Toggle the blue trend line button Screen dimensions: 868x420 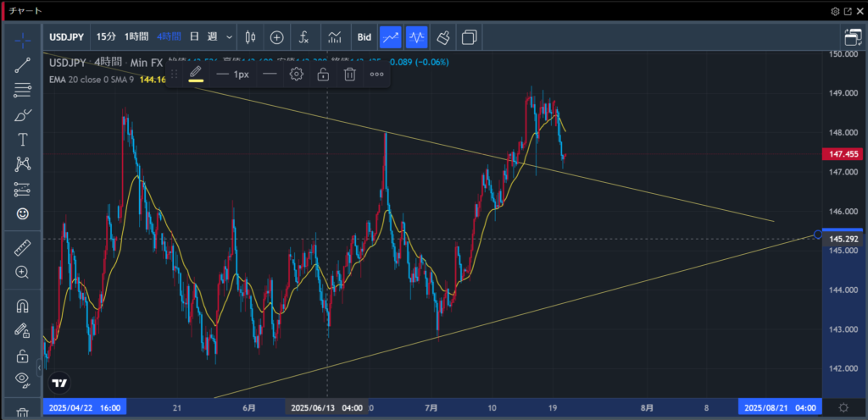pos(390,37)
